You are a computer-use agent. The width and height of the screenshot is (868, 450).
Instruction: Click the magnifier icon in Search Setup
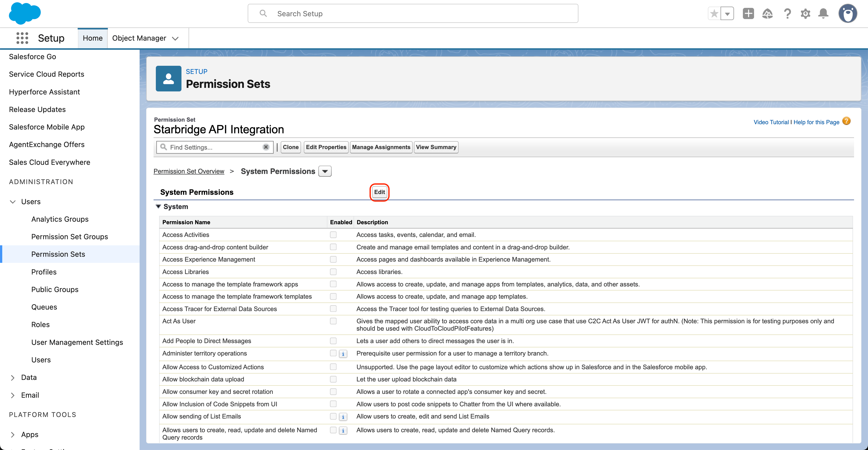click(x=263, y=13)
